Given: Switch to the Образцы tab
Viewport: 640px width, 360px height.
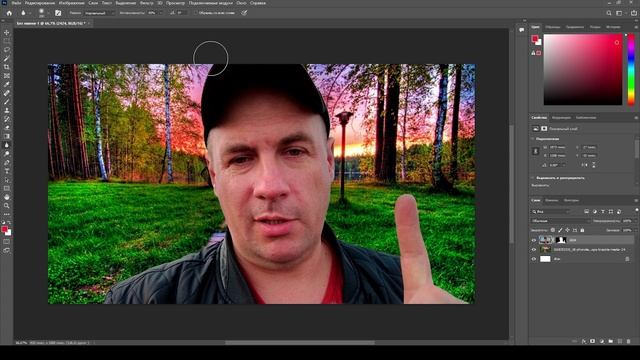Looking at the screenshot, I should (x=553, y=27).
